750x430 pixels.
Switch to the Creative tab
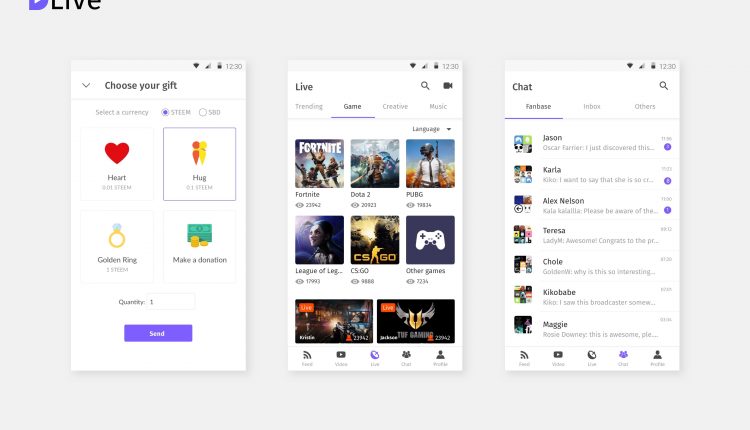pyautogui.click(x=395, y=107)
